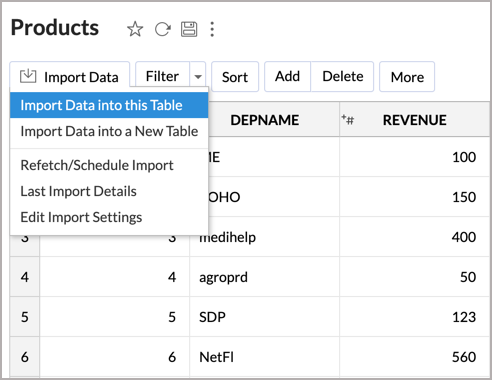Select the DEPNAME column header
This screenshot has height=380, width=492.
click(x=265, y=120)
